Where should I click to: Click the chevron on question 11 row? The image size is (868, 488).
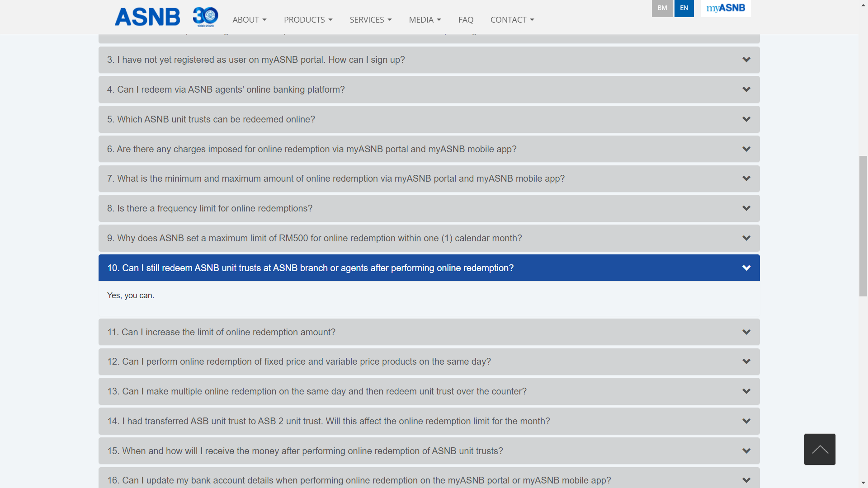click(746, 332)
